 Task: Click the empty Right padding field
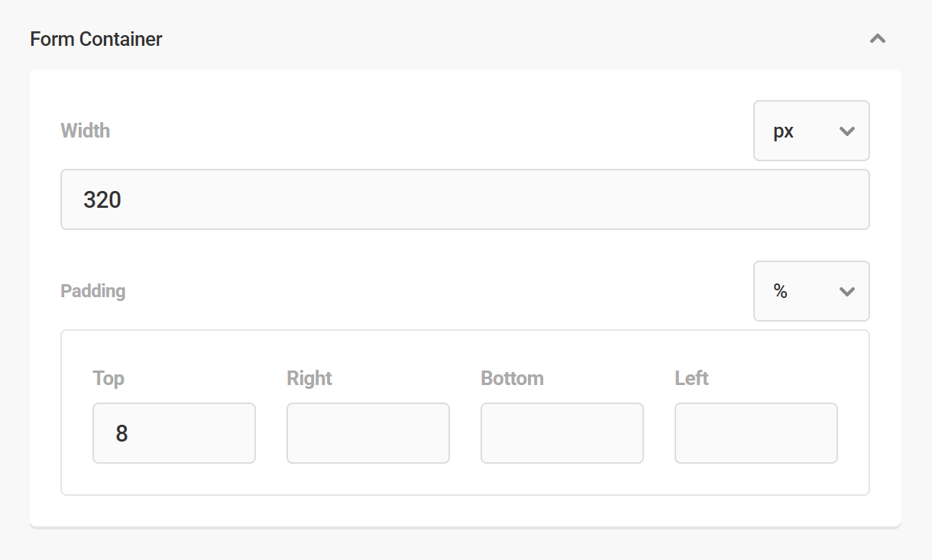(367, 433)
